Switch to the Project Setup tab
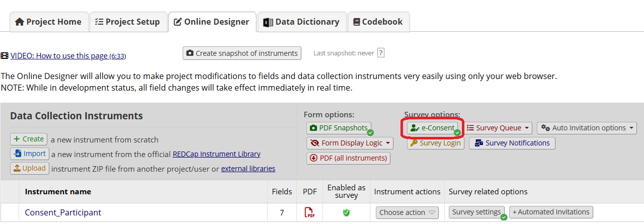Screen dimensions: 644x224 click(x=128, y=22)
